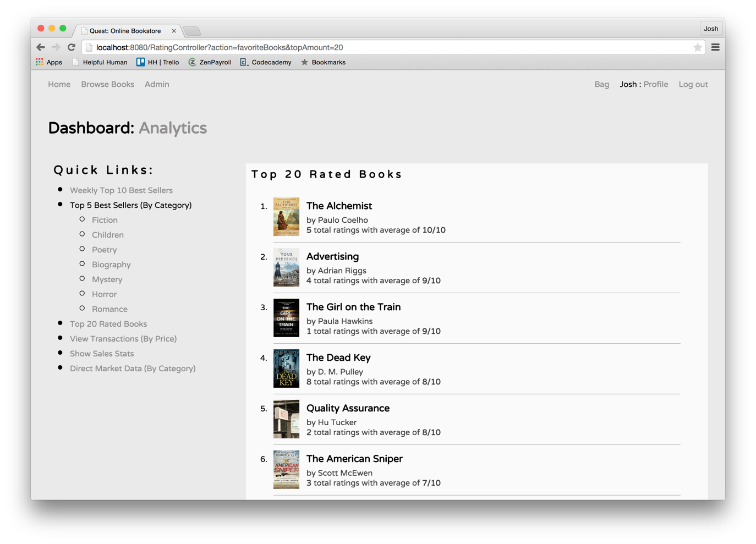This screenshot has height=544, width=756.
Task: Click author text 'by Paula Hawkins'
Action: tap(339, 321)
